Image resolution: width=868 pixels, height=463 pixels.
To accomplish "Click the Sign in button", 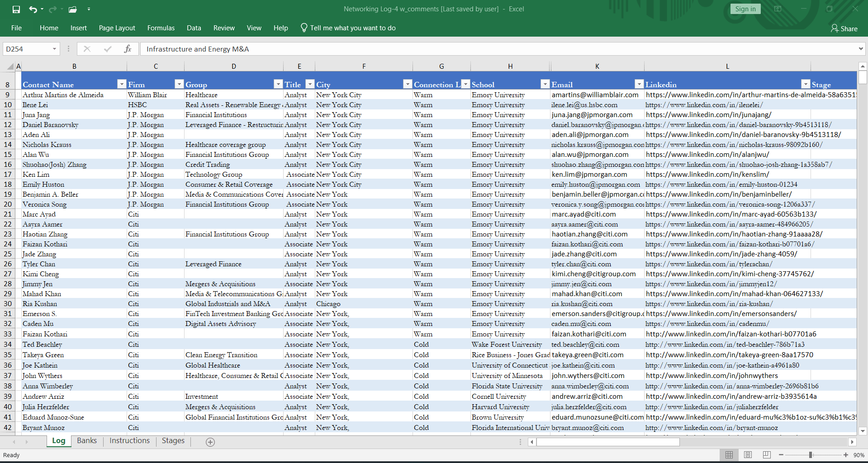I will 745,9.
